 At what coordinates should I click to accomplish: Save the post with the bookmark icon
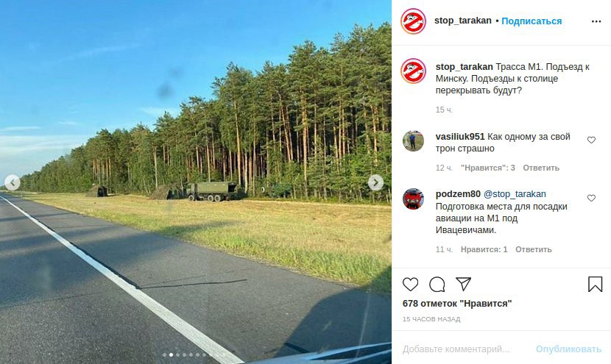click(x=595, y=284)
